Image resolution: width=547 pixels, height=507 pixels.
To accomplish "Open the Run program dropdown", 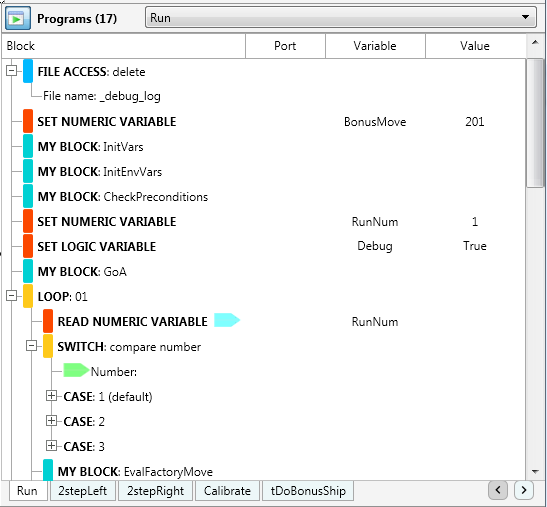I will [340, 17].
